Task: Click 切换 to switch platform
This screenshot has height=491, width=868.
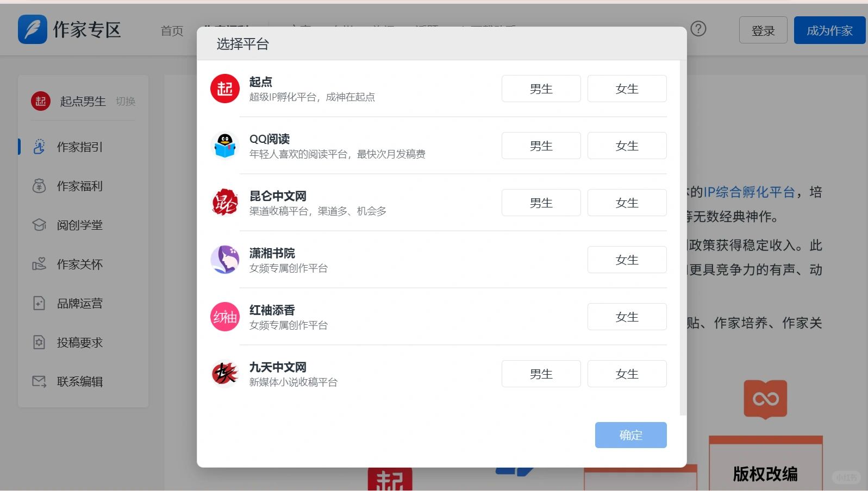Action: coord(126,101)
